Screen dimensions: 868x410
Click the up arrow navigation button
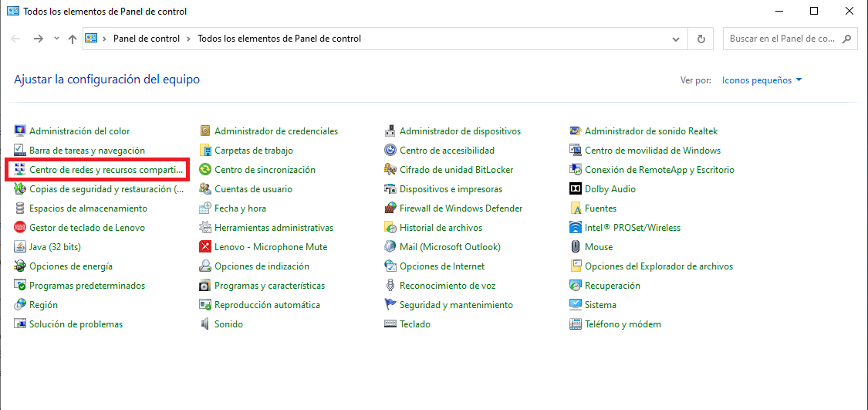pos(72,39)
